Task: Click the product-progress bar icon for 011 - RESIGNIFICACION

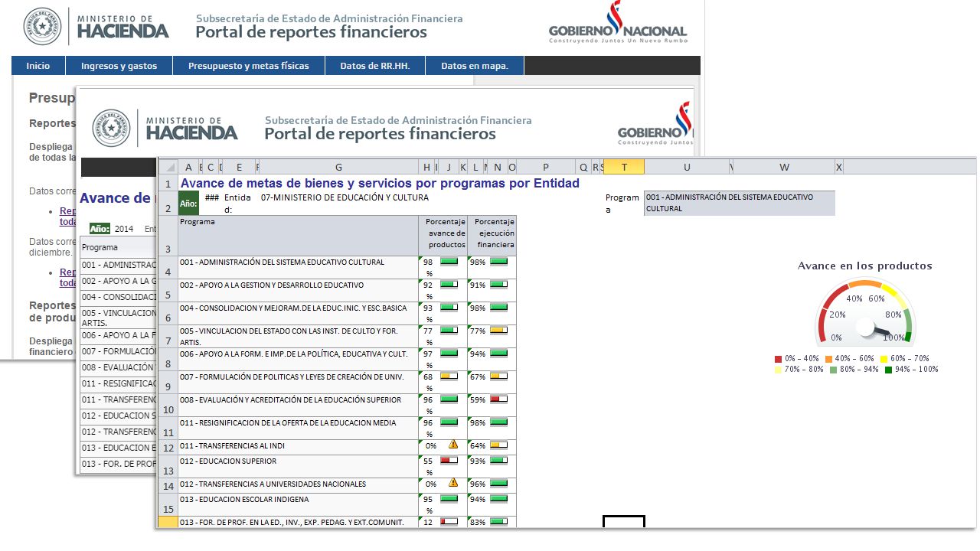Action: coord(449,422)
